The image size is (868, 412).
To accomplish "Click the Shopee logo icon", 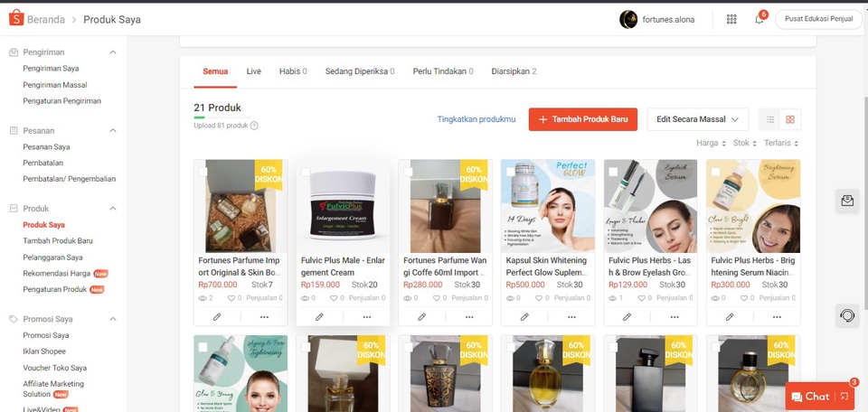I will pyautogui.click(x=16, y=18).
